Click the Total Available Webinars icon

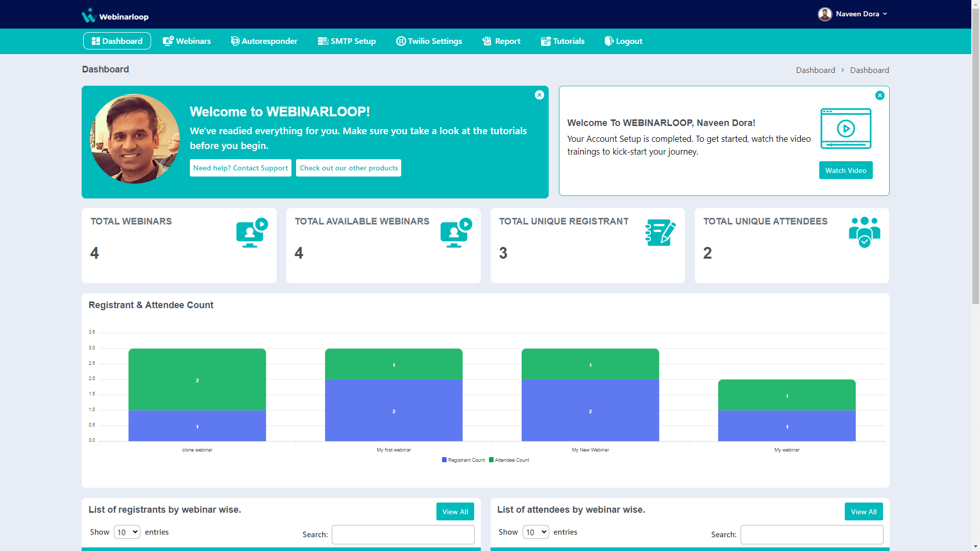tap(456, 233)
